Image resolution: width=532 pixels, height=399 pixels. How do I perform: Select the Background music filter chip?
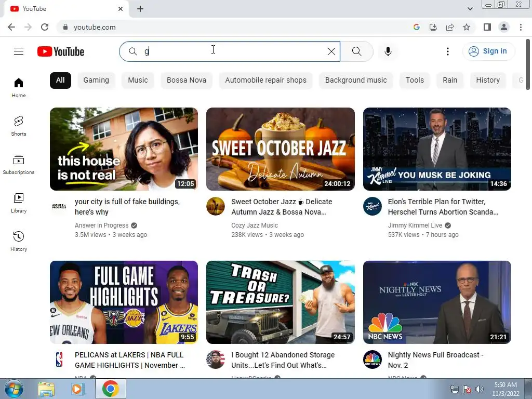click(x=356, y=81)
